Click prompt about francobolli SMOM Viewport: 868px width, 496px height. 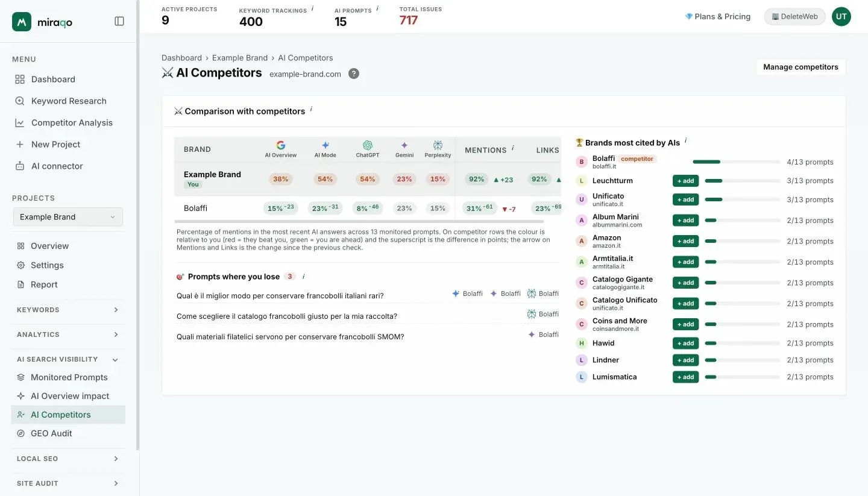tap(291, 337)
